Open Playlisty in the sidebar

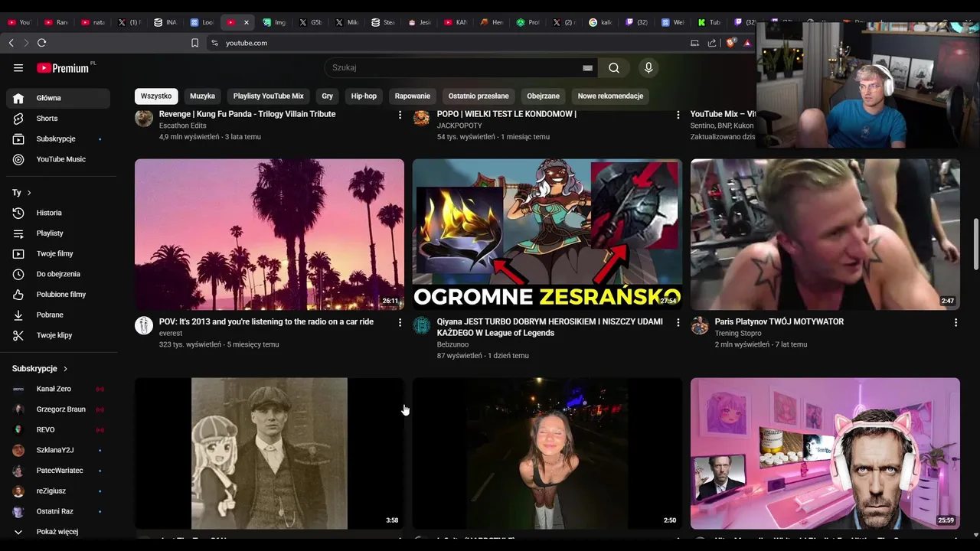58,233
